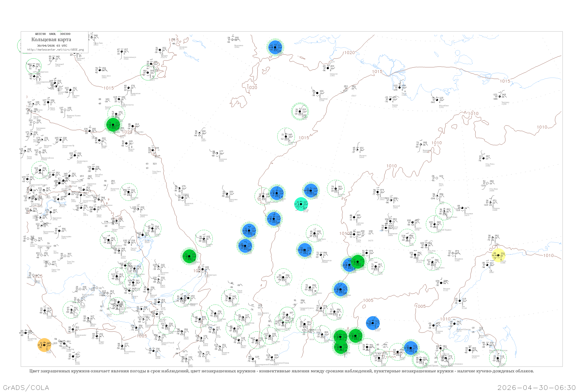The width and height of the screenshot is (588, 392).
Task: Click the GrADS/COLA label
Action: (x=26, y=387)
